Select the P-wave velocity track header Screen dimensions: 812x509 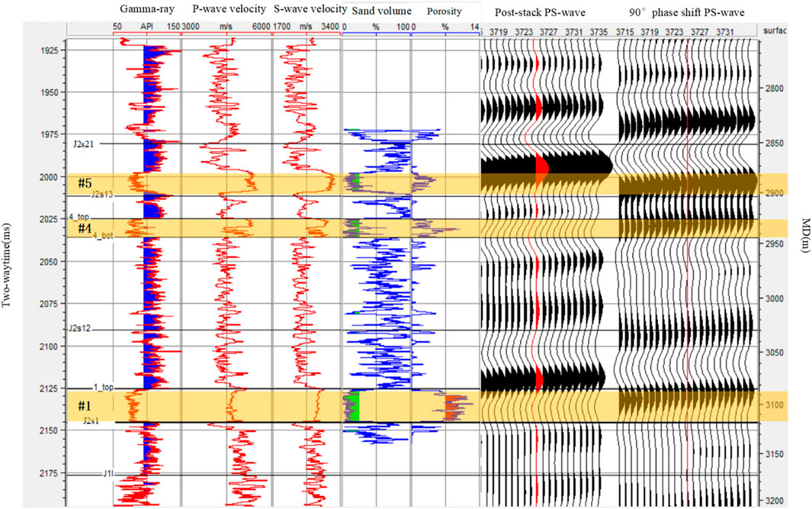[x=224, y=10]
